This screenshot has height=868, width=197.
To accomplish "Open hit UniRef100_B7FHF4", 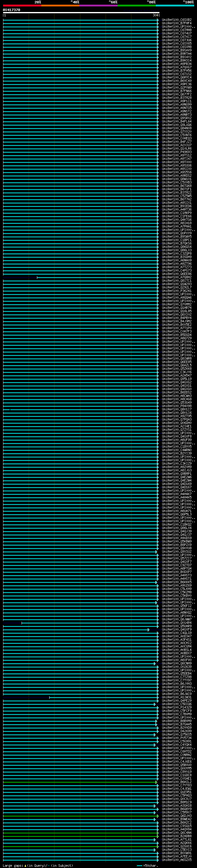I will pos(177,23).
